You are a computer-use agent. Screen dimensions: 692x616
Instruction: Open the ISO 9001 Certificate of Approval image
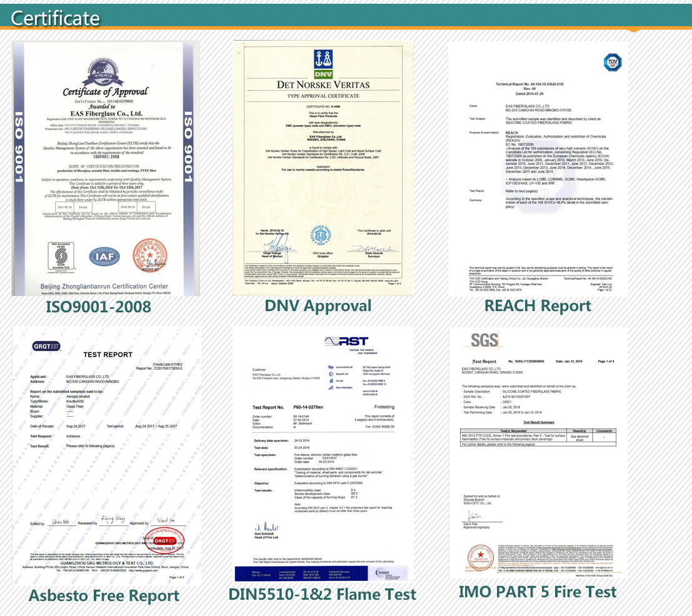(106, 169)
